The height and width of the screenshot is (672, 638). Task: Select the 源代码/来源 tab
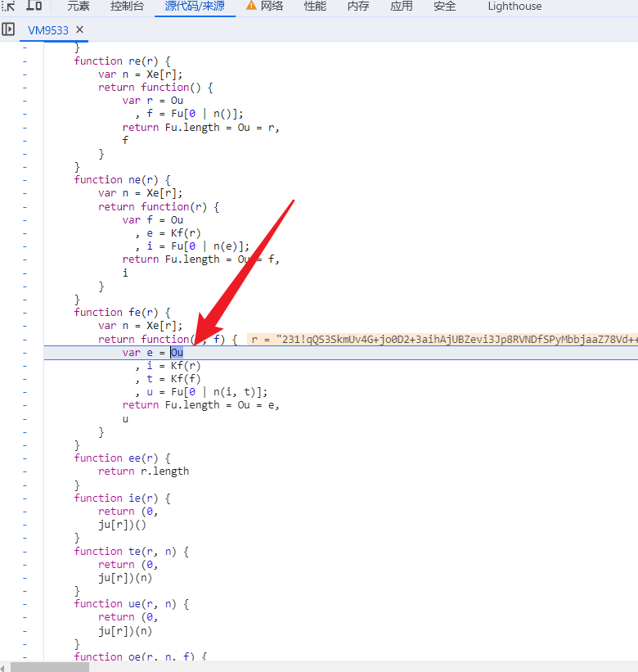[195, 6]
